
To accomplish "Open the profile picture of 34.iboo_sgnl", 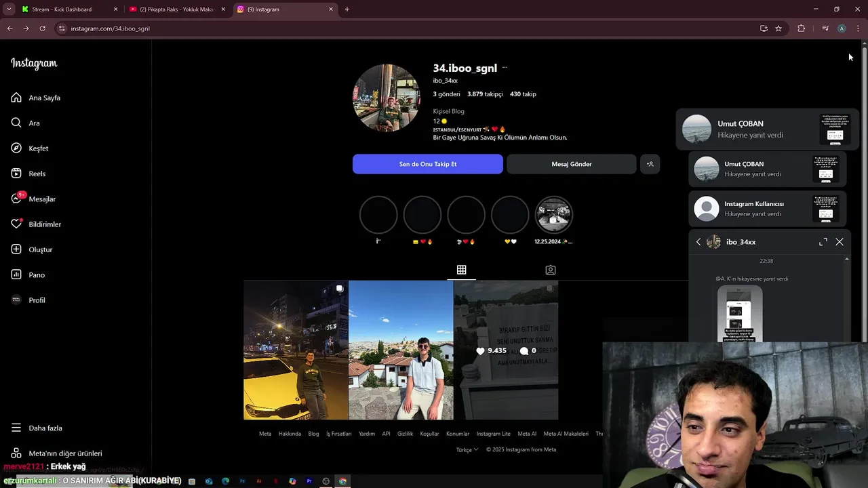I will click(387, 98).
